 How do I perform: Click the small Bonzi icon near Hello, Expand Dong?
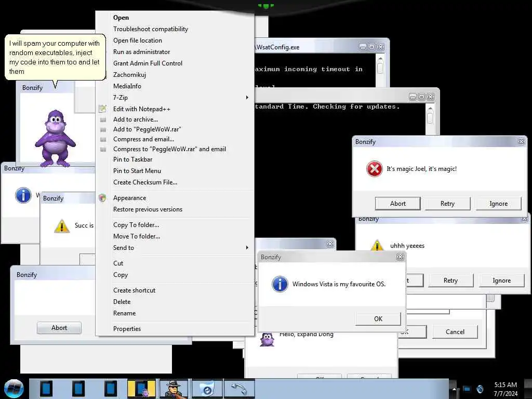click(x=267, y=339)
